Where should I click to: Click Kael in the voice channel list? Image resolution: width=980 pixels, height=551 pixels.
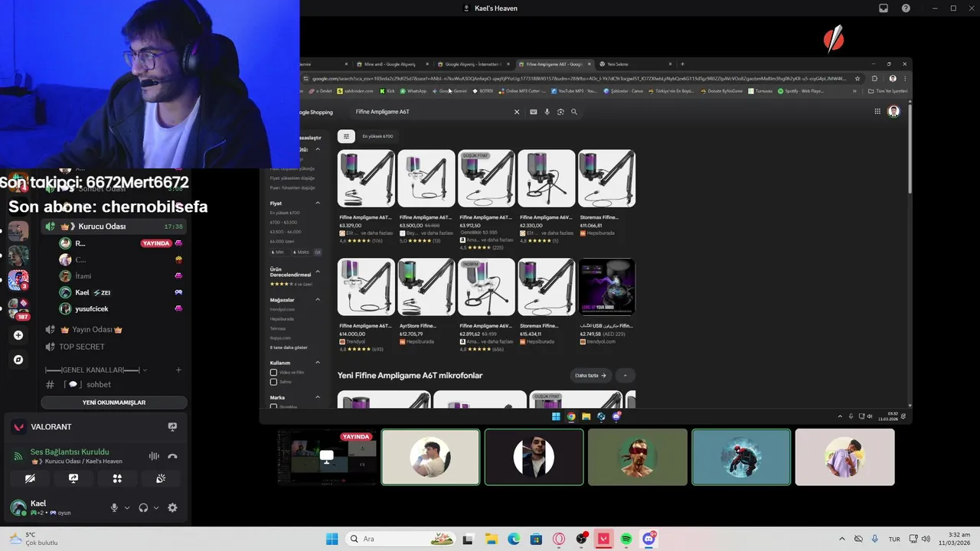click(x=83, y=292)
